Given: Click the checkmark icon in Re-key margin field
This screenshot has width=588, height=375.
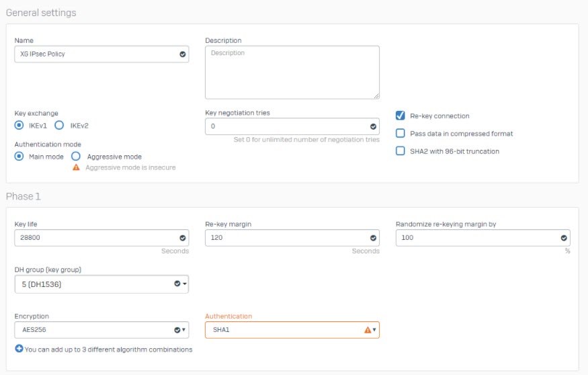Looking at the screenshot, I should 373,238.
